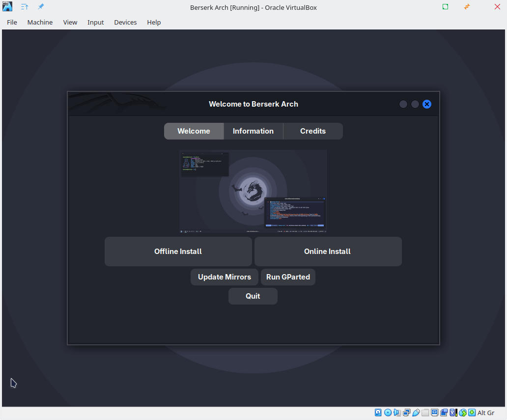The width and height of the screenshot is (507, 420).
Task: Click the virtualization features chip icon
Action: (x=452, y=413)
